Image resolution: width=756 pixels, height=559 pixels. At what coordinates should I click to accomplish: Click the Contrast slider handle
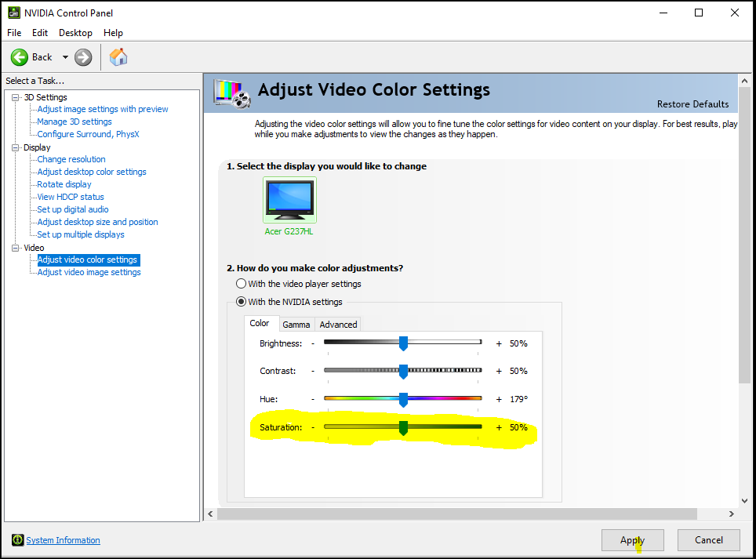404,372
